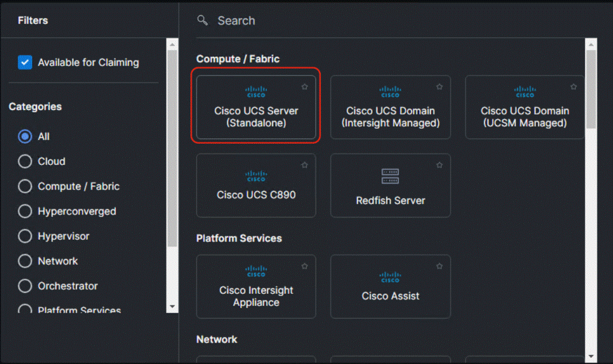Star the Redfish Server card
The image size is (613, 364).
(x=440, y=166)
